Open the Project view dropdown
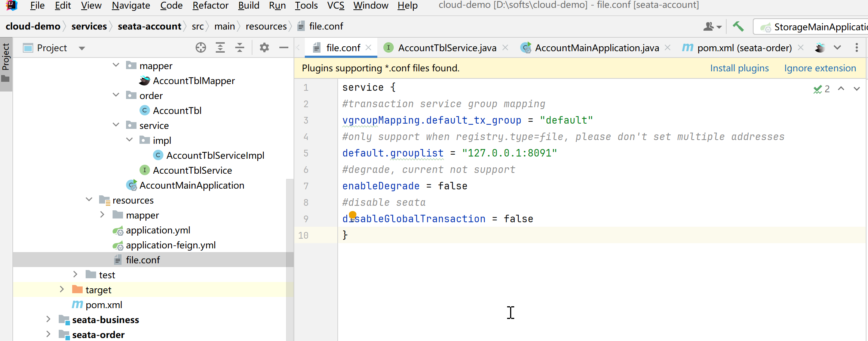The height and width of the screenshot is (341, 868). tap(82, 48)
